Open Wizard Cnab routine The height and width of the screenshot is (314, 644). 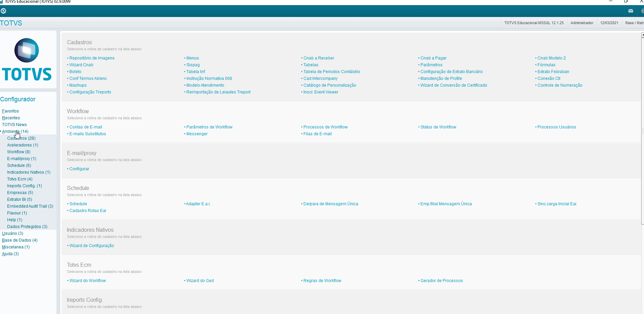81,65
